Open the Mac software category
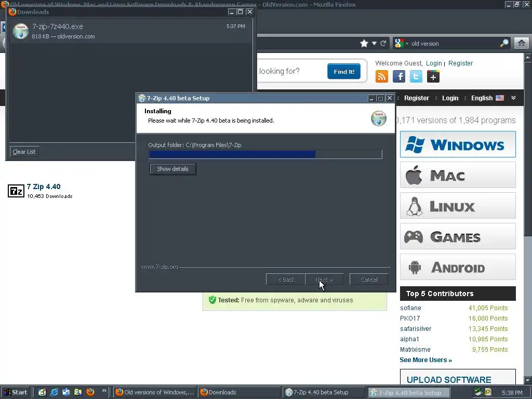 coord(458,175)
